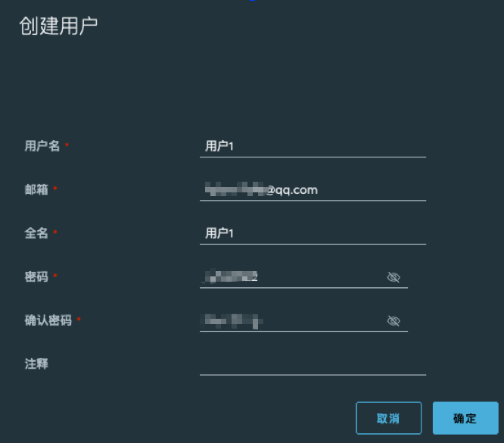Click the 注释 comment input field
Screen dimensions: 504x443
click(x=313, y=363)
